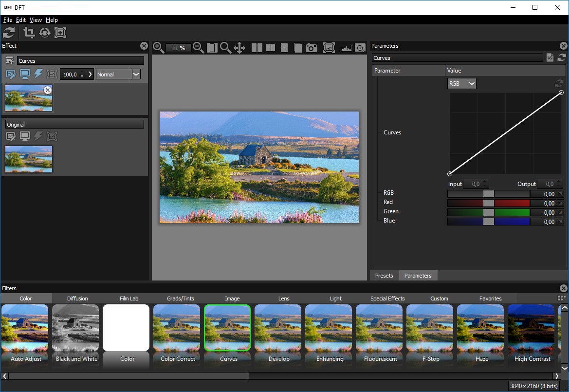Enable side-by-side comparison view icon
Viewport: 569px width, 392px height.
pyautogui.click(x=257, y=48)
